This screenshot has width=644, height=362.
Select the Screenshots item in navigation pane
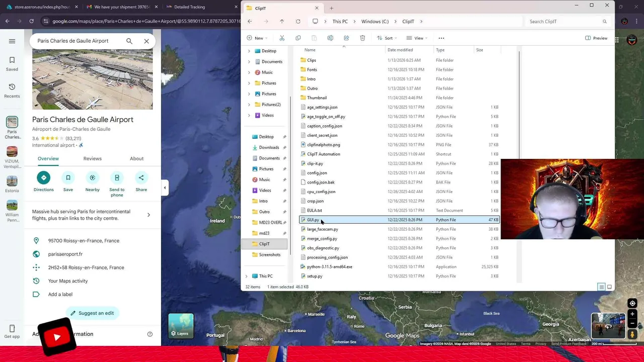pyautogui.click(x=270, y=255)
